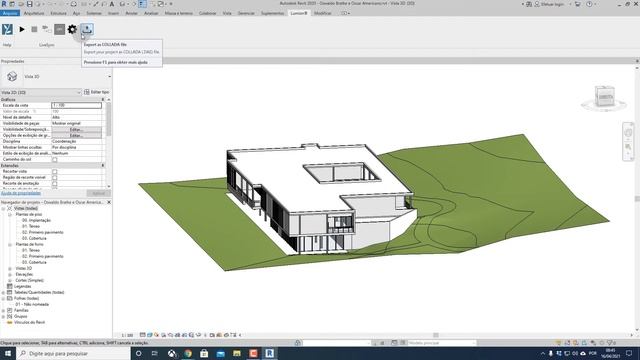Image resolution: width=640 pixels, height=360 pixels.
Task: Click the Save icon in quick access toolbar
Action: click(x=29, y=4)
